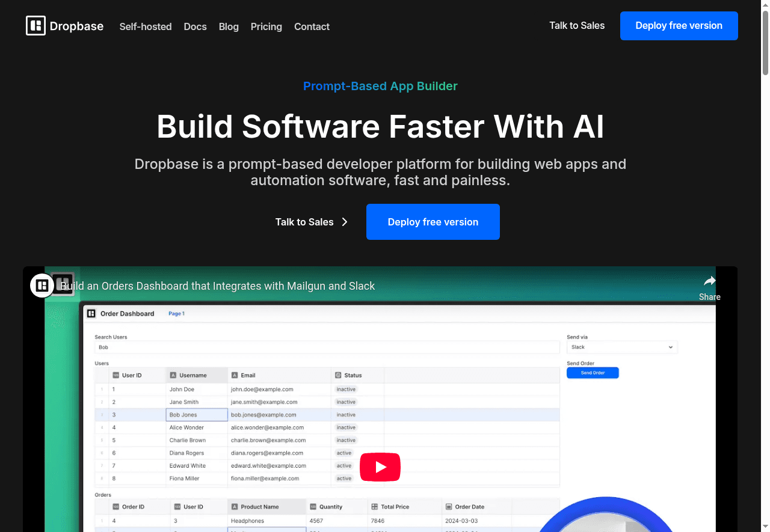The image size is (770, 532).
Task: Open the Send via Slack dropdown
Action: [622, 347]
